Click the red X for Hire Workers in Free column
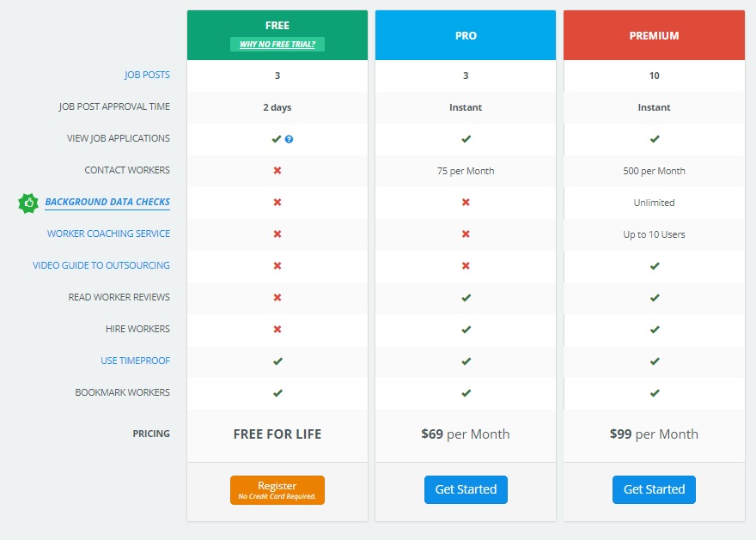 [277, 330]
